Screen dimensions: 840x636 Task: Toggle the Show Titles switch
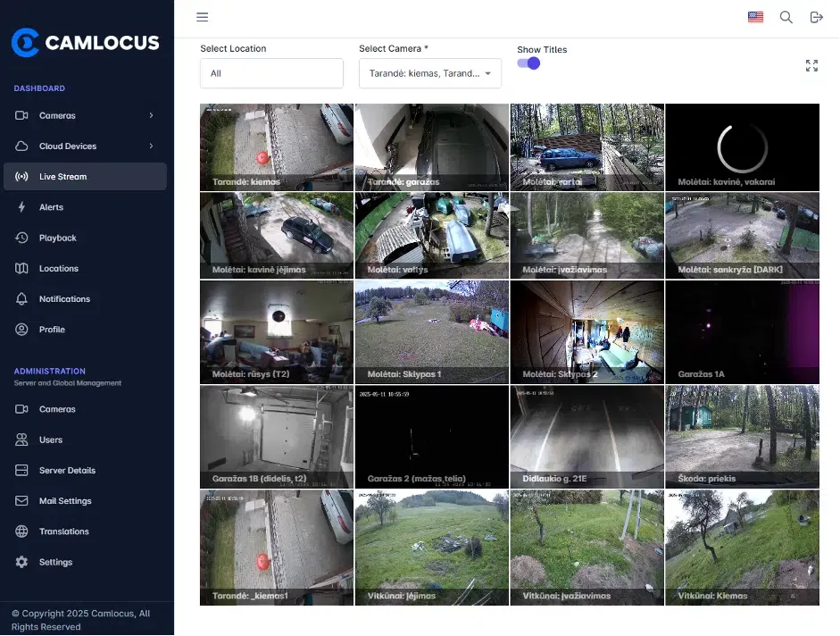coord(527,64)
